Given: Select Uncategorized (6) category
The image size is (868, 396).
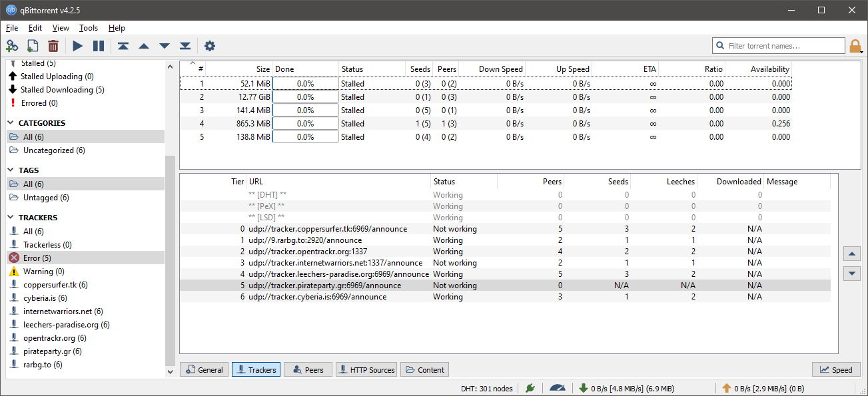Looking at the screenshot, I should pos(85,150).
